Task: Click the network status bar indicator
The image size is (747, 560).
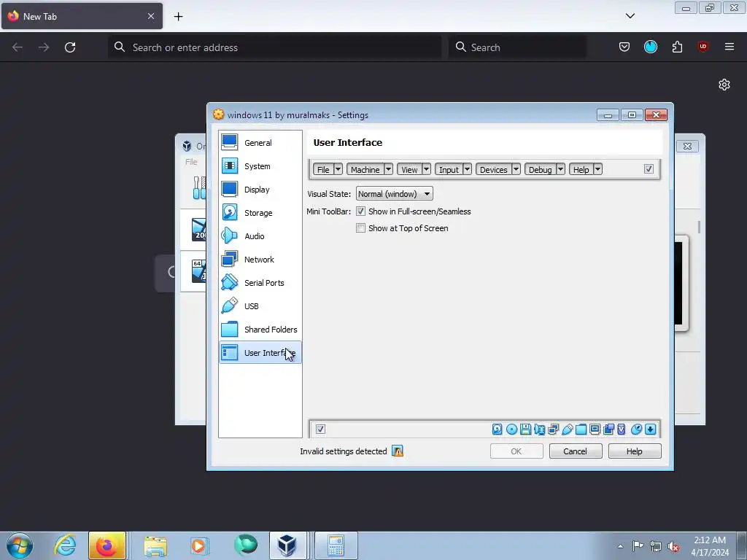Action: [x=554, y=429]
